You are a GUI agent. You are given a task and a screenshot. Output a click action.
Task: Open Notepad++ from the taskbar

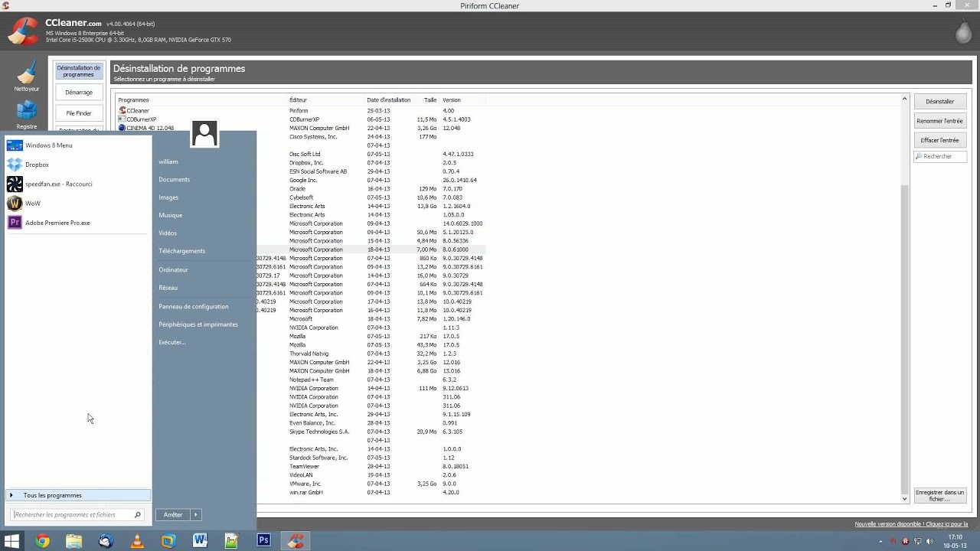232,541
